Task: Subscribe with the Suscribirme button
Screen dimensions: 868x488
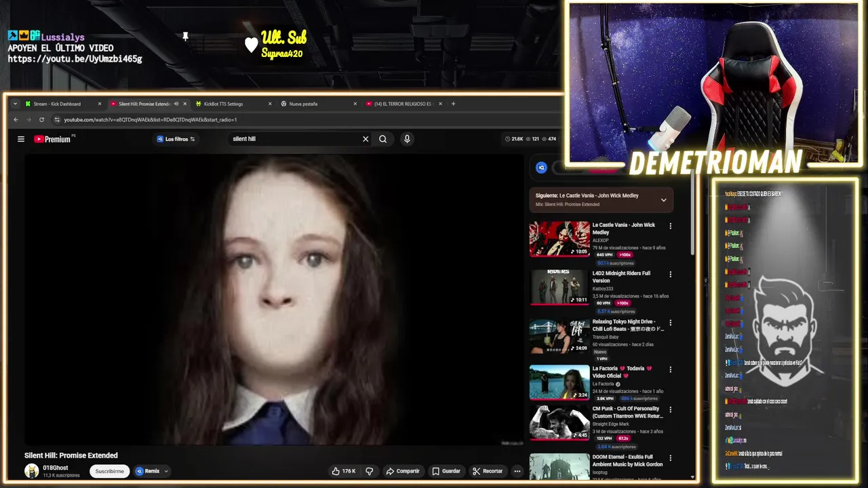Action: pos(110,471)
